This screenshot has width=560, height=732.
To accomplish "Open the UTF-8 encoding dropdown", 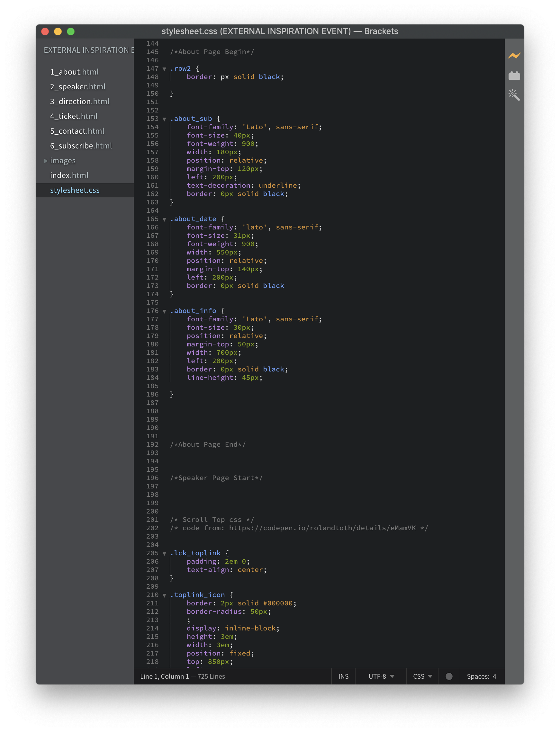I will (381, 676).
